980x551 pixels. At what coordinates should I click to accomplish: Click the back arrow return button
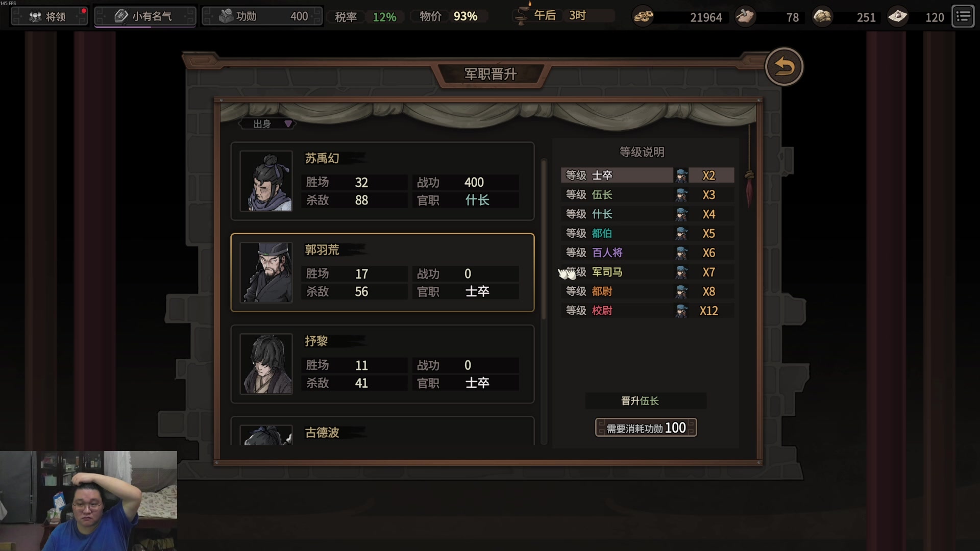click(784, 67)
